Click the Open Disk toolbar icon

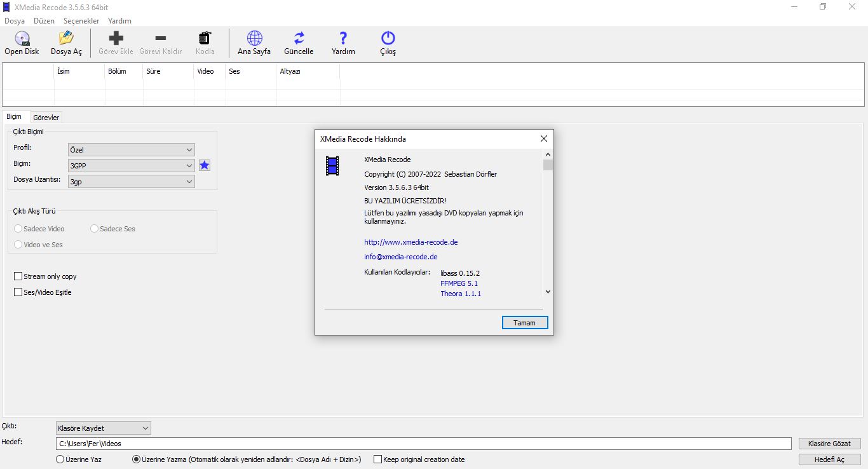[22, 39]
